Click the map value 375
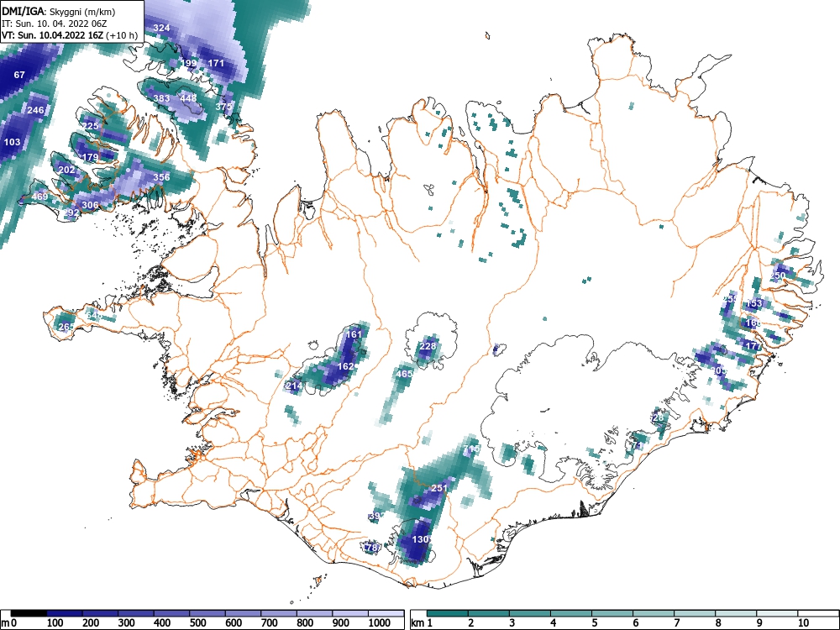This screenshot has width=840, height=630. pyautogui.click(x=224, y=107)
